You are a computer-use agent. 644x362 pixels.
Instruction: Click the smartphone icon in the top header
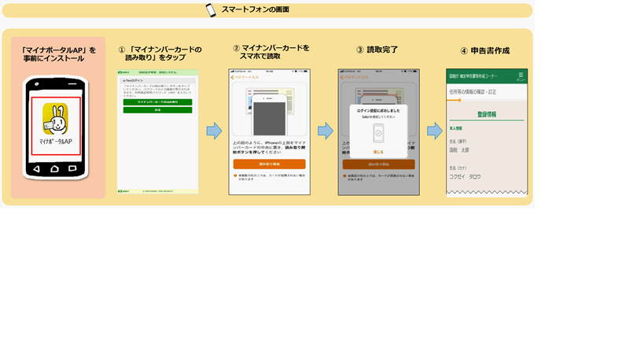click(x=211, y=10)
